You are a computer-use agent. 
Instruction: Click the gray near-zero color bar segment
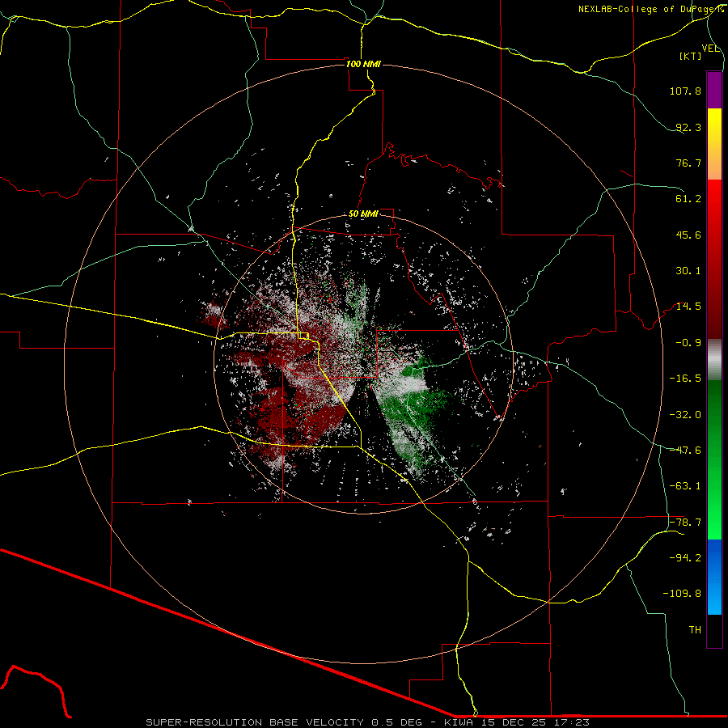714,360
